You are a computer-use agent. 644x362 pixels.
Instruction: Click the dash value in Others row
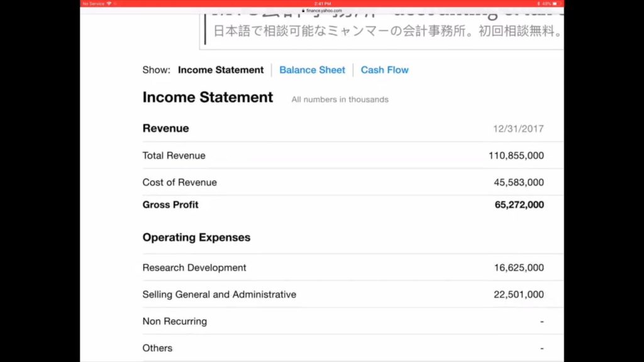[x=541, y=348]
